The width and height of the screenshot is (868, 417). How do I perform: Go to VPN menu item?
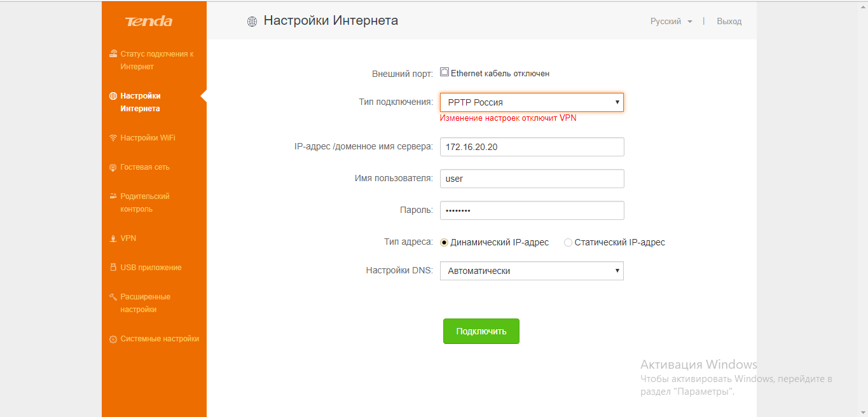[128, 238]
